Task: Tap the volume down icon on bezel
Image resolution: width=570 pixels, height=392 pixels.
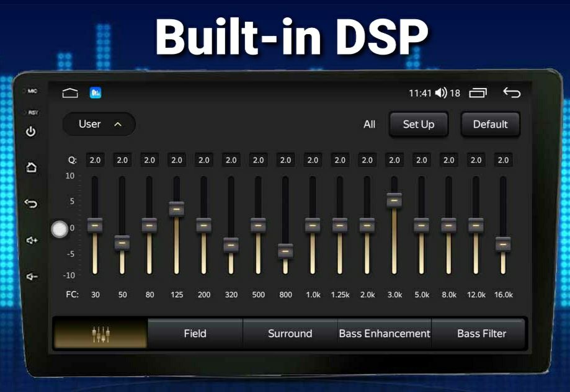Action: coord(32,277)
